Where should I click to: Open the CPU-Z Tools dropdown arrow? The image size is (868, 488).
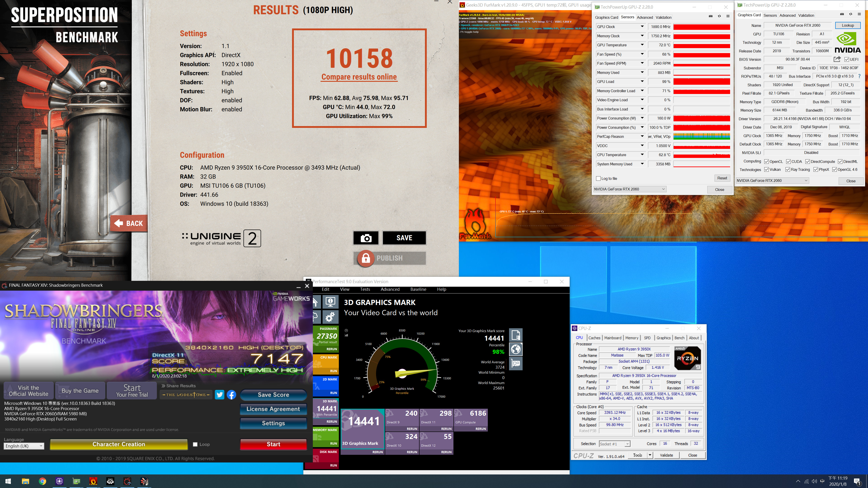pyautogui.click(x=650, y=455)
